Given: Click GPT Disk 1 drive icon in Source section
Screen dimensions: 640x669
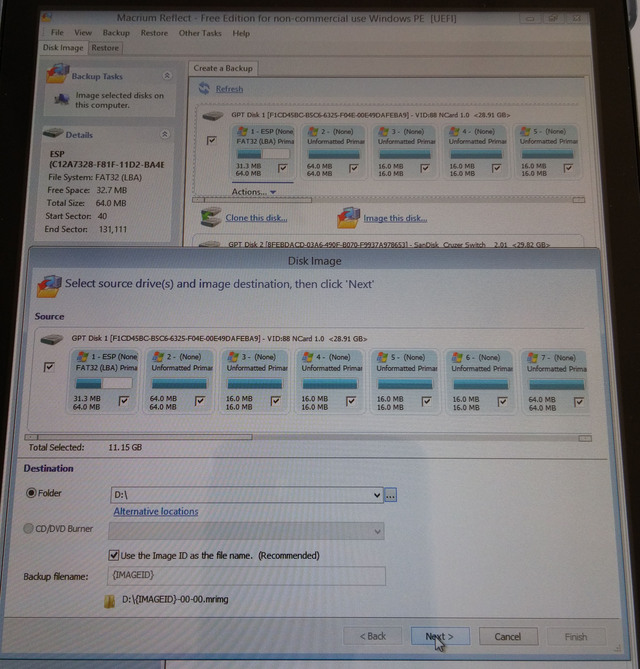Looking at the screenshot, I should pyautogui.click(x=52, y=340).
